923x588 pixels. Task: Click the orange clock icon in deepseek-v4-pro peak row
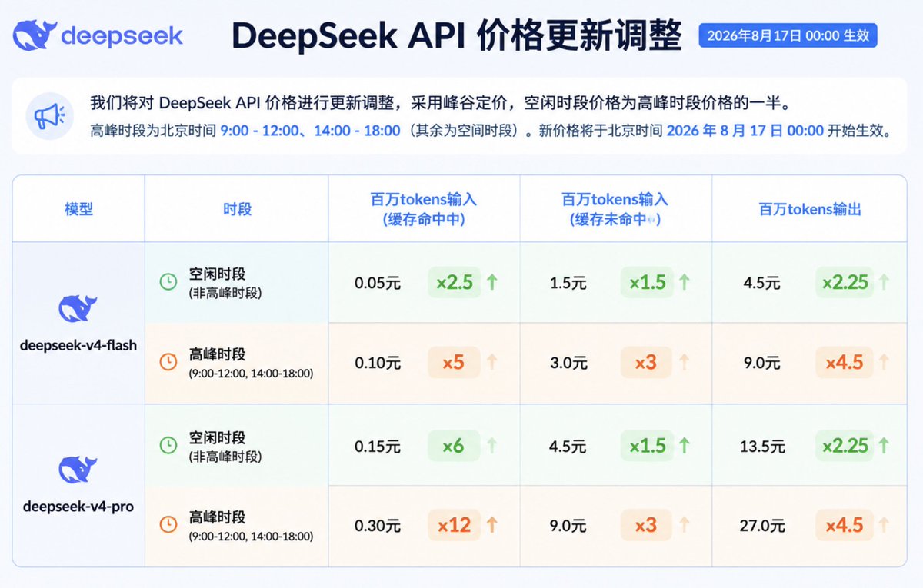coord(168,525)
